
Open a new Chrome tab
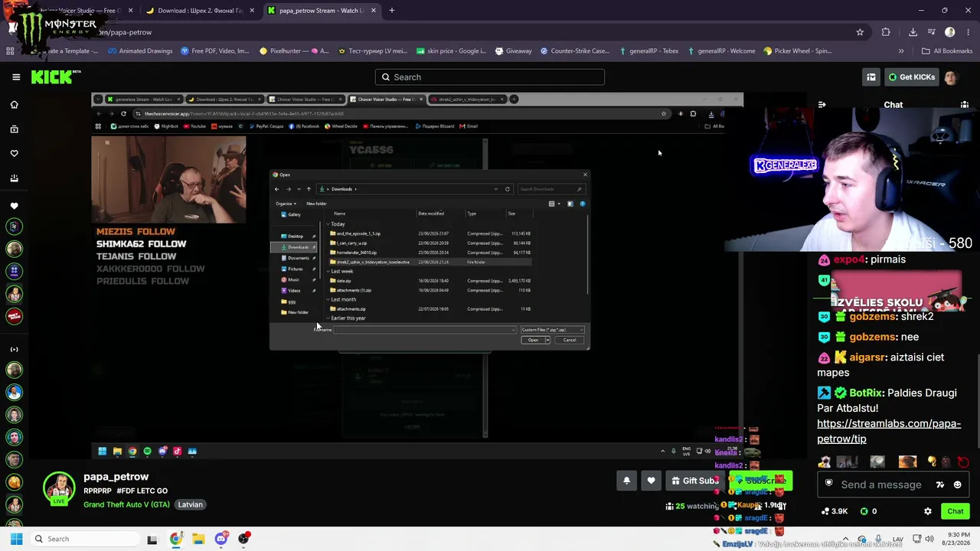tap(391, 11)
